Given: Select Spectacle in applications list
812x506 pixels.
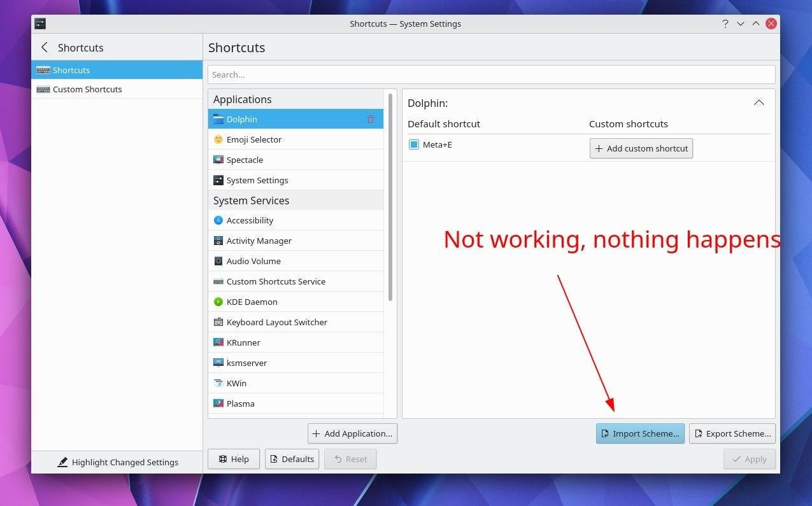Looking at the screenshot, I should point(296,160).
